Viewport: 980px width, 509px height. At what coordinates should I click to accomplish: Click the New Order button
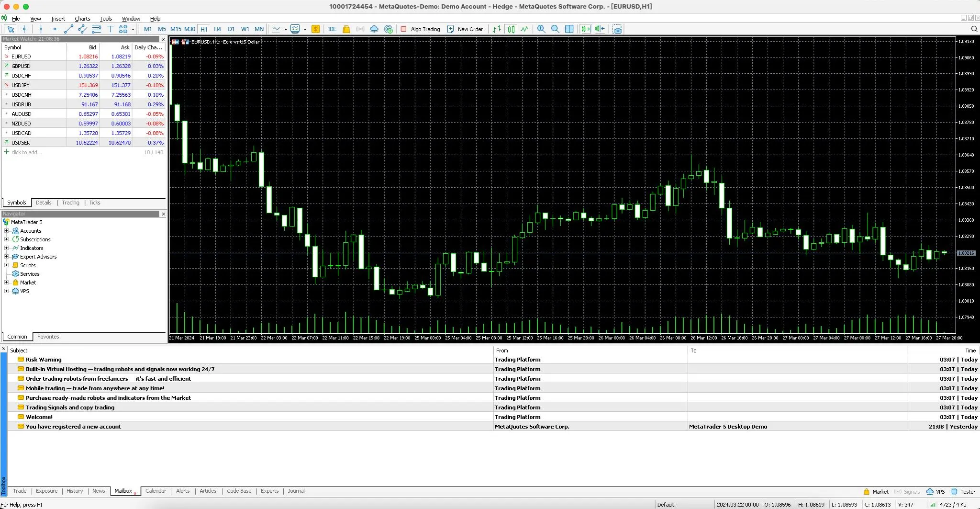[x=465, y=29]
